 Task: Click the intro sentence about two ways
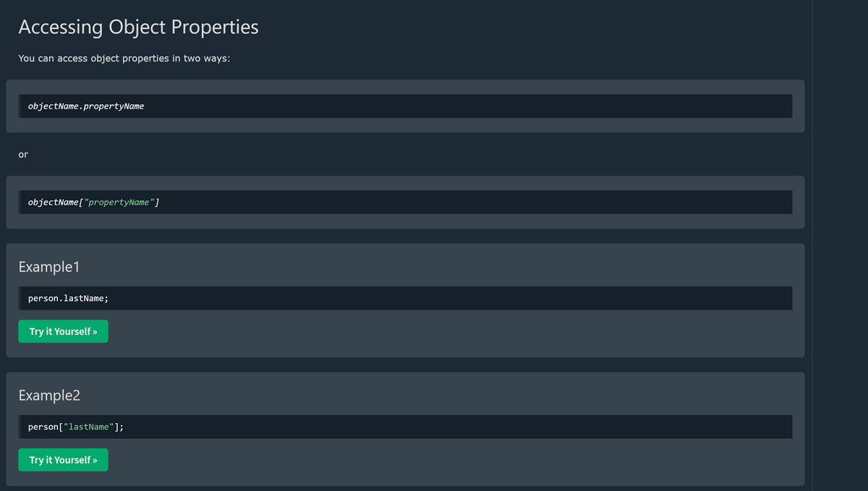[x=124, y=58]
